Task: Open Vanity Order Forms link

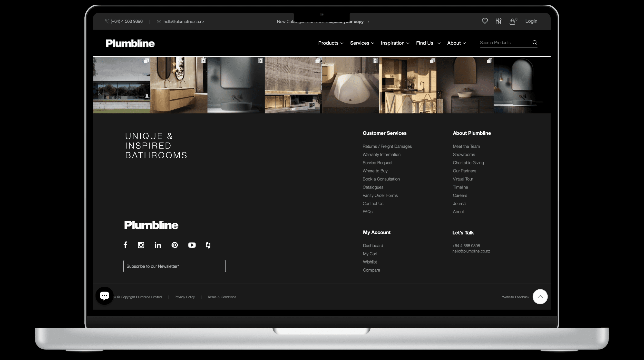Action: click(x=380, y=195)
